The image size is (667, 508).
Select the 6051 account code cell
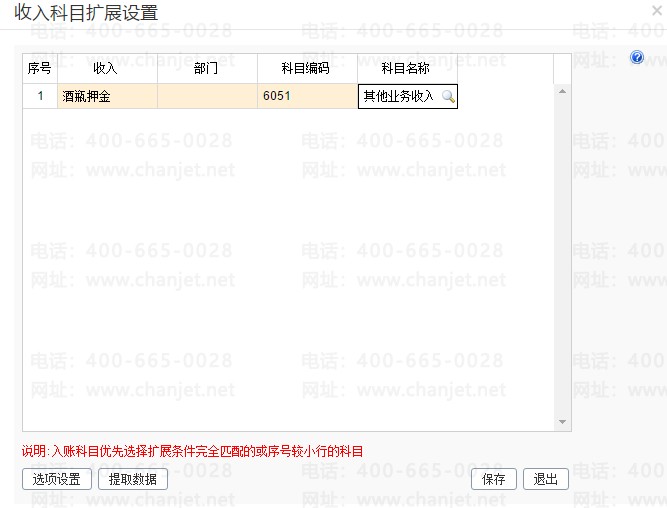coord(307,96)
